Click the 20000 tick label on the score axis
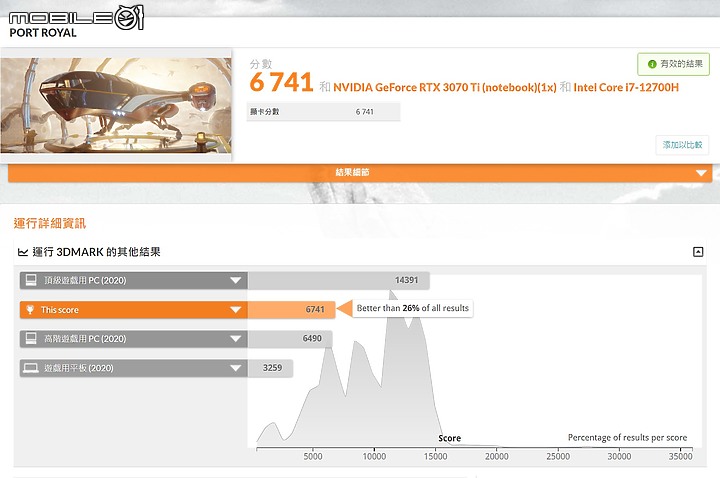 click(497, 456)
